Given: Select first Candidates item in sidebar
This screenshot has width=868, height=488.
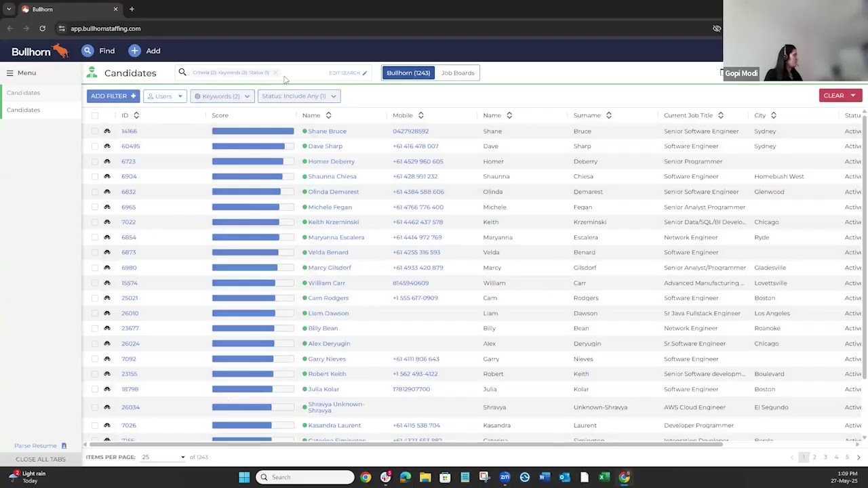Looking at the screenshot, I should (x=23, y=92).
